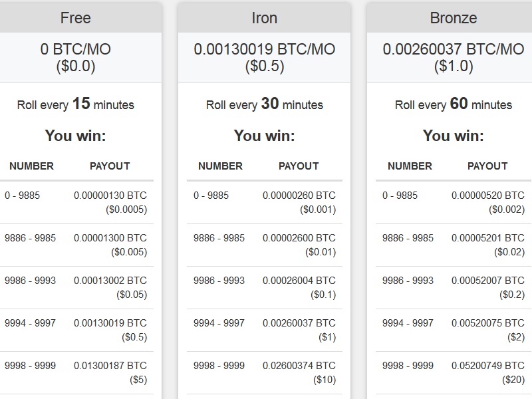Click Free payout 0.00130019 BTC ($0.5)

(x=110, y=330)
